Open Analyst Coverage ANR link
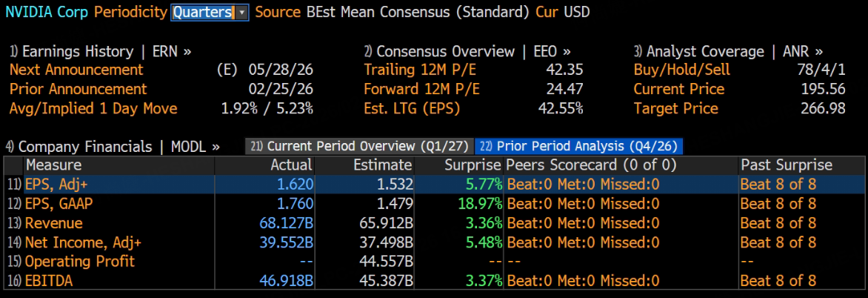Viewport: 868px width, 298px height. coord(729,52)
